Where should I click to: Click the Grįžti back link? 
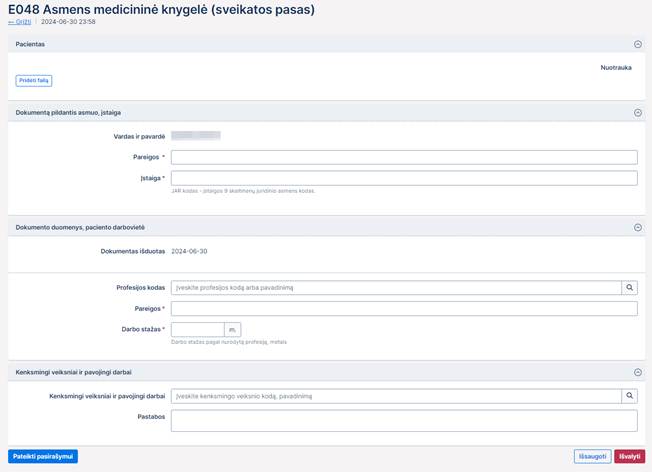point(21,21)
